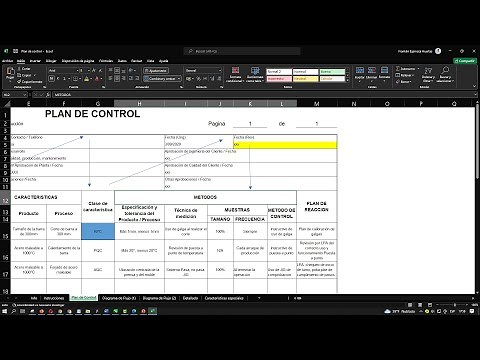
Task: Apply the Neutral cell style
Action: [305, 79]
